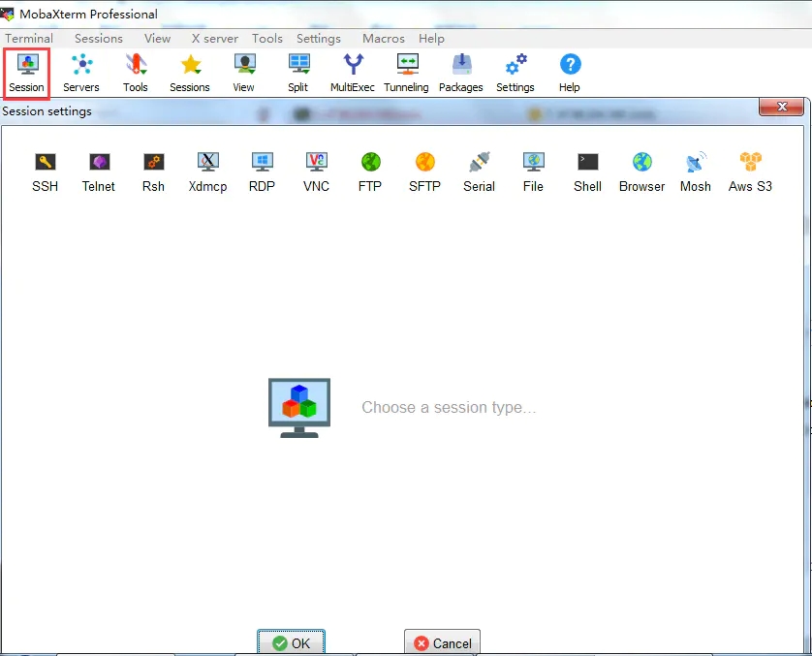Image resolution: width=812 pixels, height=656 pixels.
Task: Open the Macros menu
Action: 383,39
